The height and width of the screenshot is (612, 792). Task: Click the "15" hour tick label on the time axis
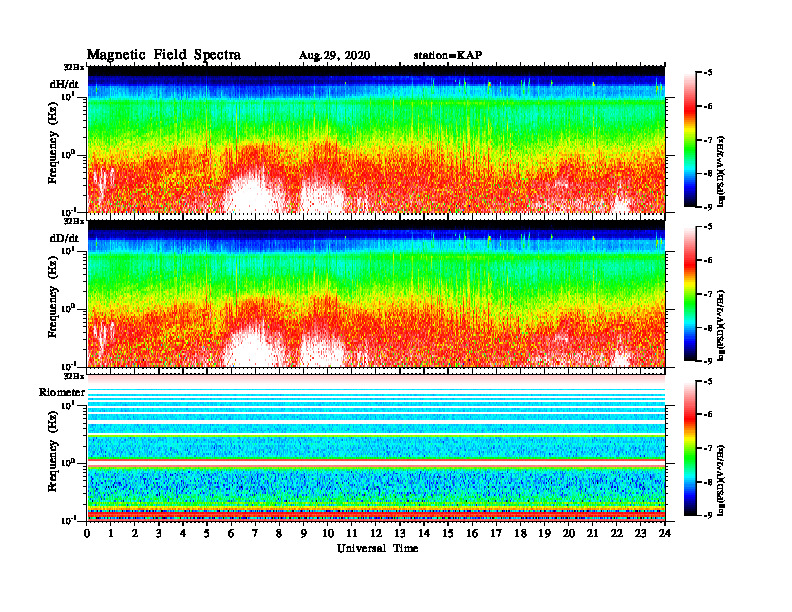[448, 533]
